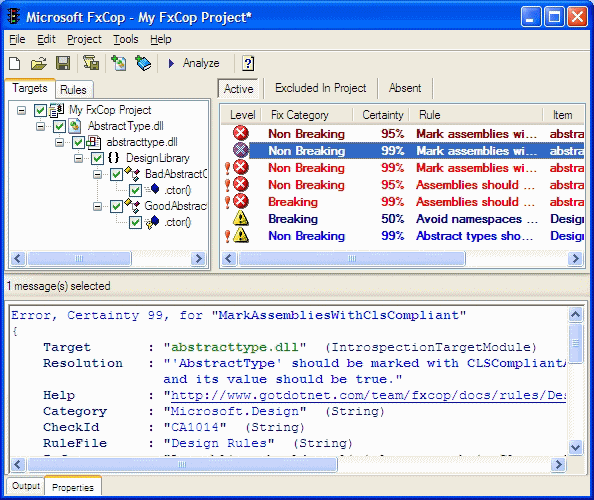The height and width of the screenshot is (500, 594).
Task: Uncheck the My FxCop Project checkbox
Action: (40, 110)
